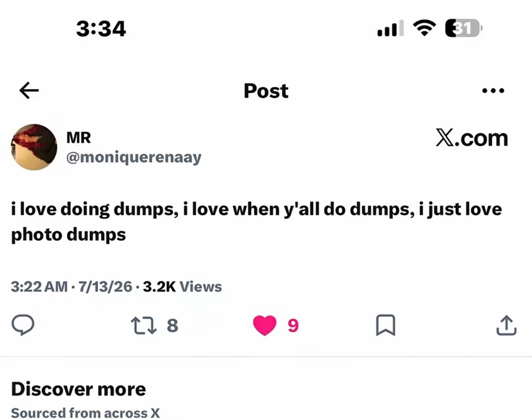Tap the reply speech bubble icon
This screenshot has height=420, width=532.
(23, 325)
